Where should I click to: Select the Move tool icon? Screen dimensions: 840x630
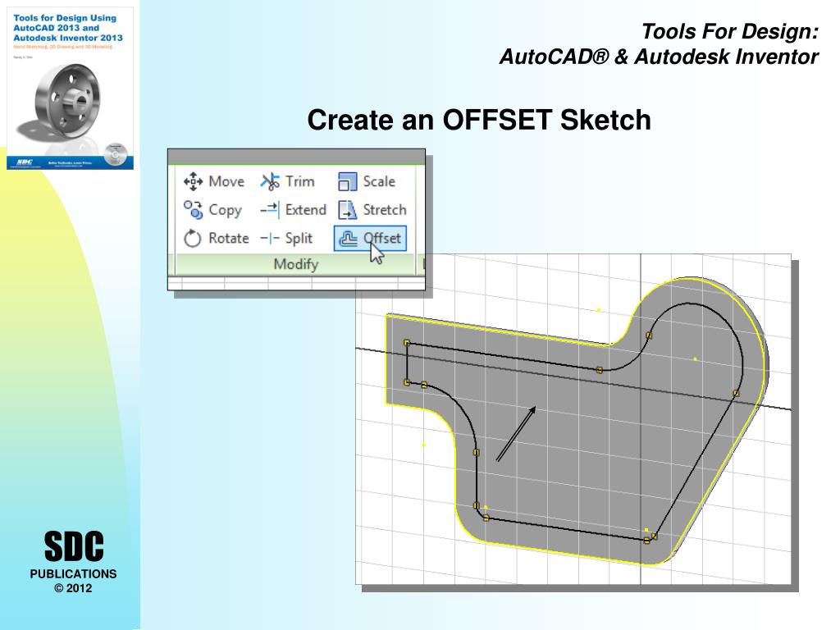tap(193, 181)
